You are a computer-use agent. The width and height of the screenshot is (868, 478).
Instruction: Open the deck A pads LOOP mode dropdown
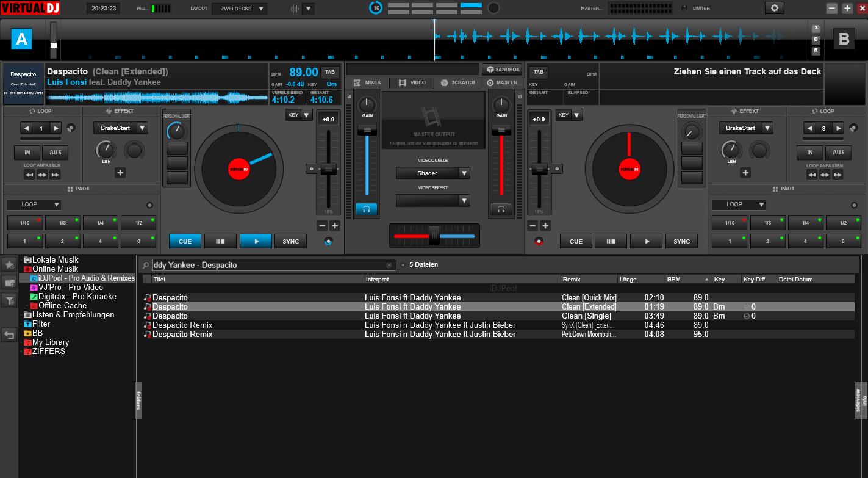34,205
